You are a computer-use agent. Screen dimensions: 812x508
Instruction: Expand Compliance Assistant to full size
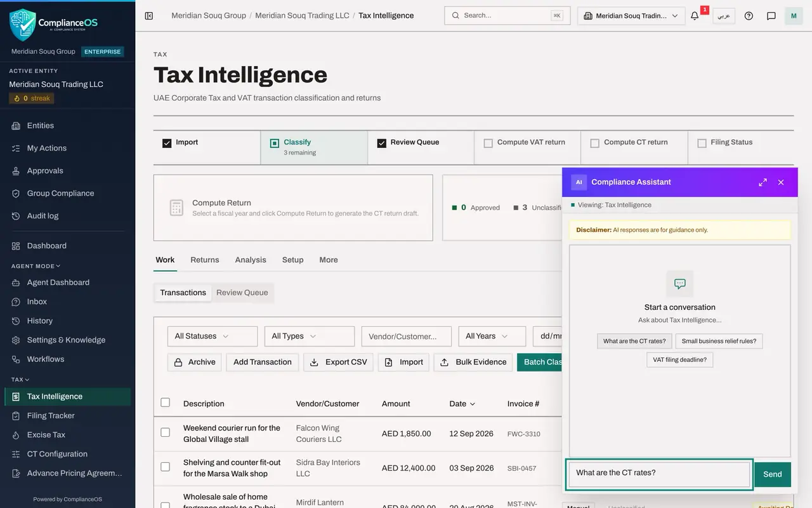point(763,182)
